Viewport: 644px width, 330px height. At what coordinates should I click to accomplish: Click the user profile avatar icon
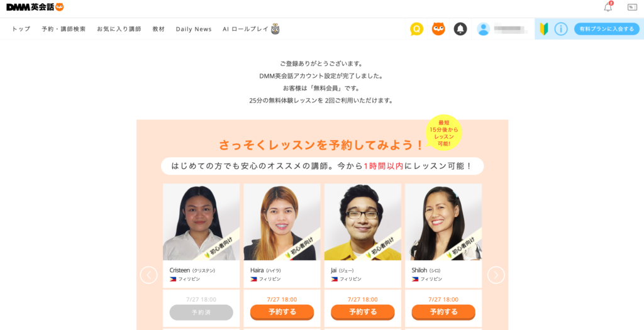coord(484,29)
